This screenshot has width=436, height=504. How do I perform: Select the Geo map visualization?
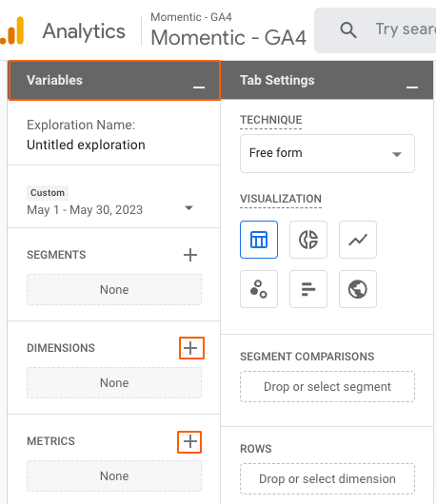tap(358, 289)
